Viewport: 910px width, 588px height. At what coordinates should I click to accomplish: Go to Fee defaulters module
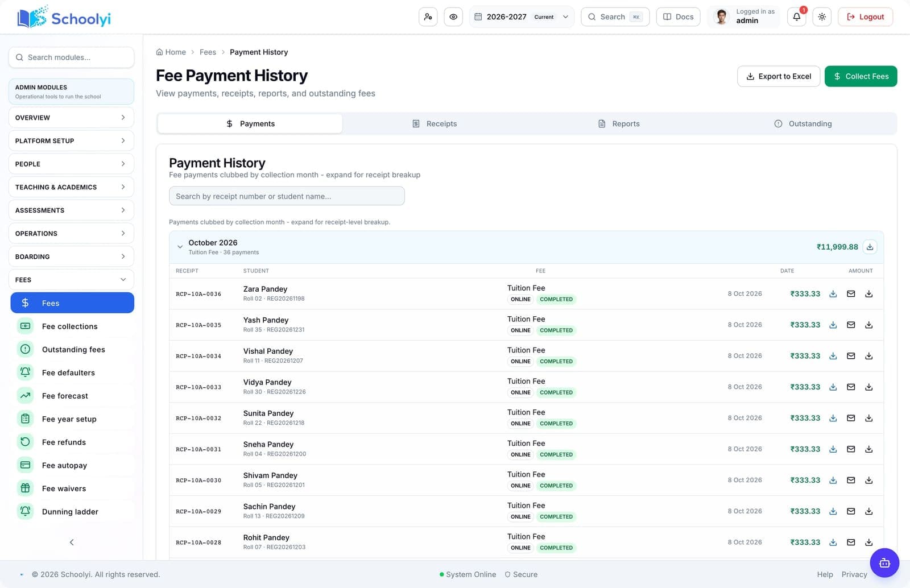pos(72,373)
